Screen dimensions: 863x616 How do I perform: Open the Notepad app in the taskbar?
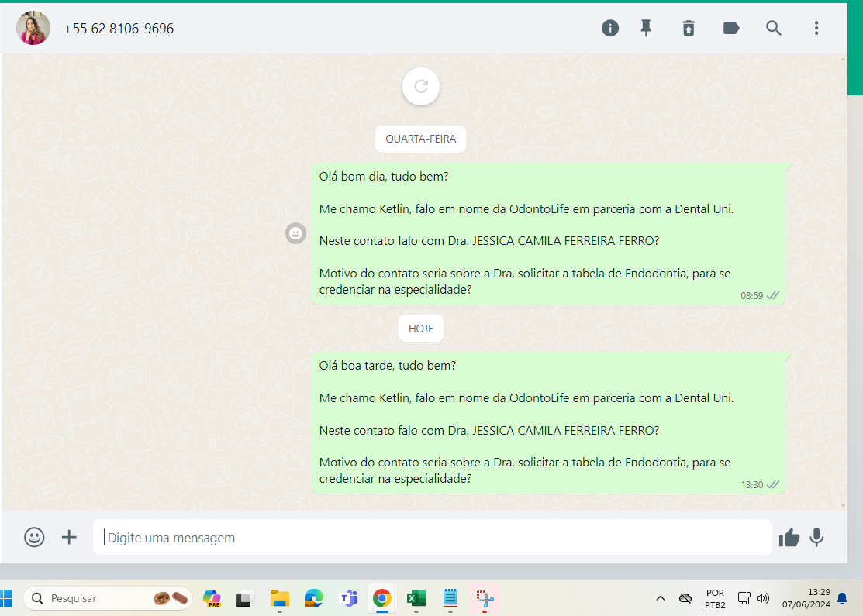(450, 598)
